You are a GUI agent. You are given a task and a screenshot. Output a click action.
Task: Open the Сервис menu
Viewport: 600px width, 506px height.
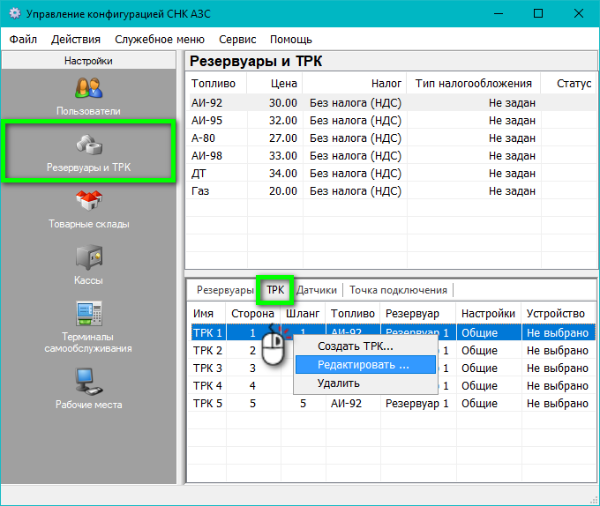coord(237,39)
